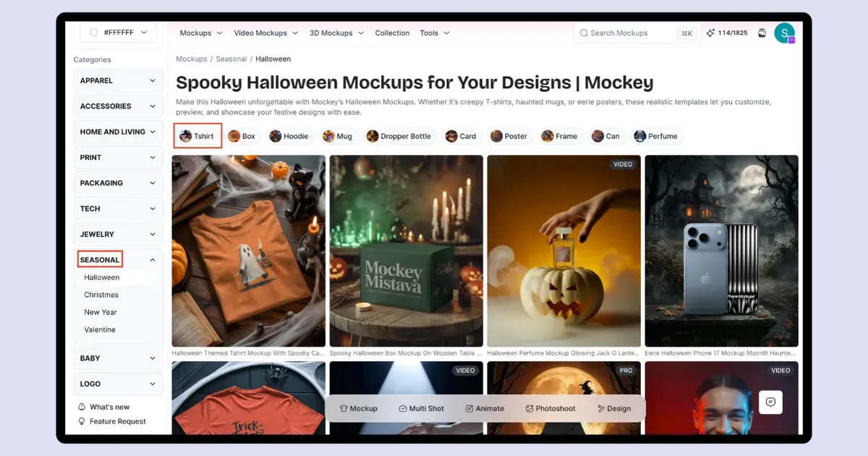
Task: Click the Mockups breadcrumb link
Action: [x=192, y=59]
